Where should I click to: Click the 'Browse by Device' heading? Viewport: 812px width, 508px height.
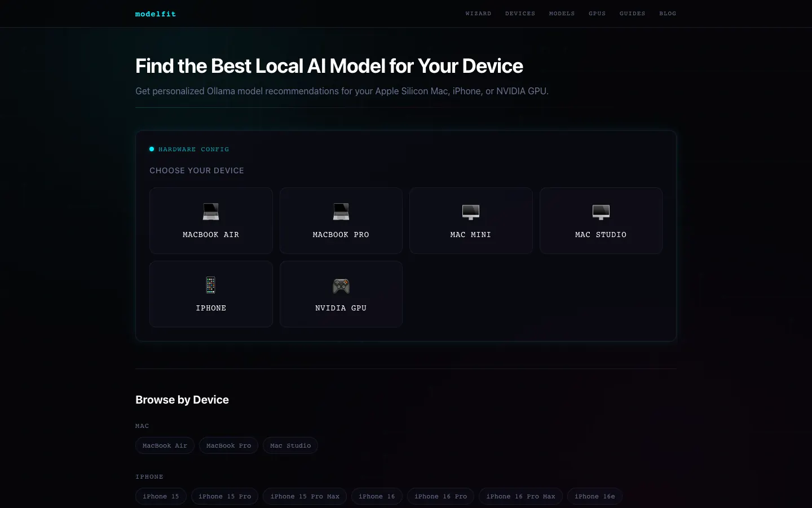pos(182,400)
